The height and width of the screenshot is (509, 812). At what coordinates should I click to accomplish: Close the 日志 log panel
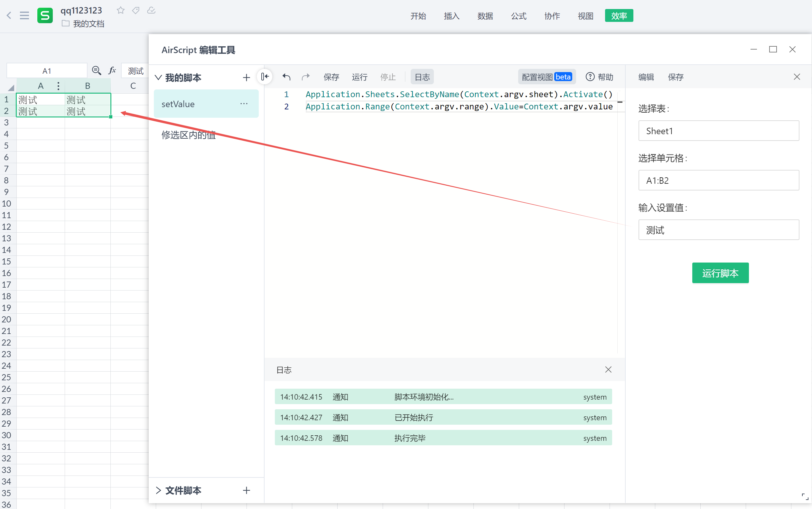click(x=608, y=370)
